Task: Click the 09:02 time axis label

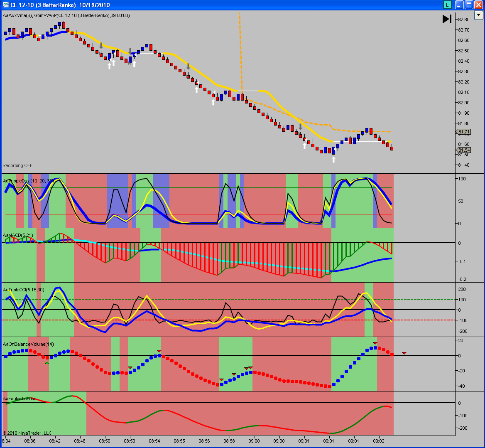Action: (x=379, y=441)
